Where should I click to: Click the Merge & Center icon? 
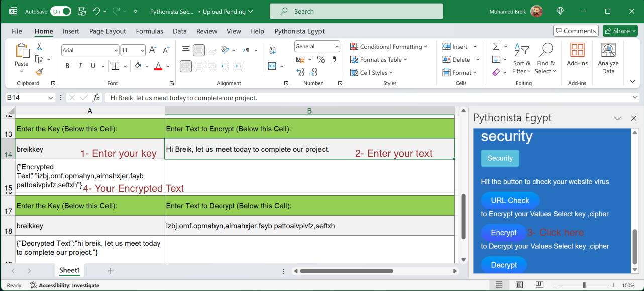272,66
